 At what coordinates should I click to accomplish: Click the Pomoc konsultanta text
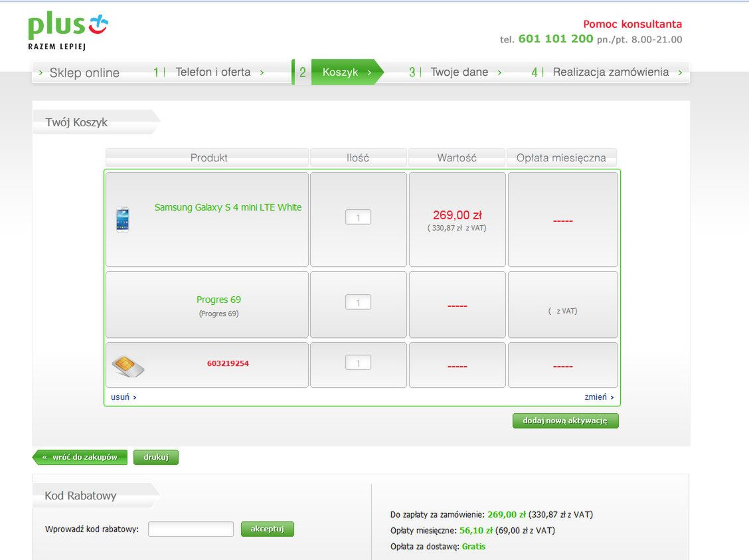click(632, 24)
